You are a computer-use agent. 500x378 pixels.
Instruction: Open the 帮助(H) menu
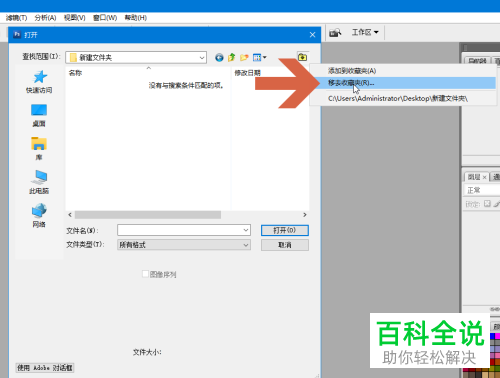pyautogui.click(x=136, y=18)
